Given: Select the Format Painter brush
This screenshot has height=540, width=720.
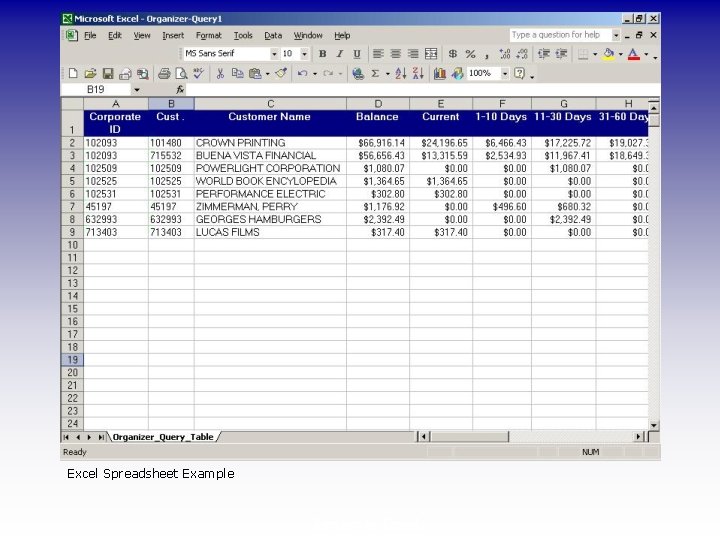Looking at the screenshot, I should [281, 73].
